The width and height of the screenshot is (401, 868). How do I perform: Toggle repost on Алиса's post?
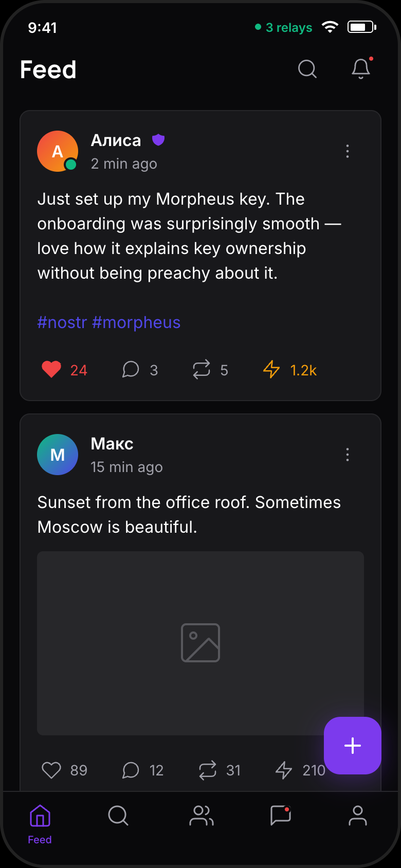(202, 369)
